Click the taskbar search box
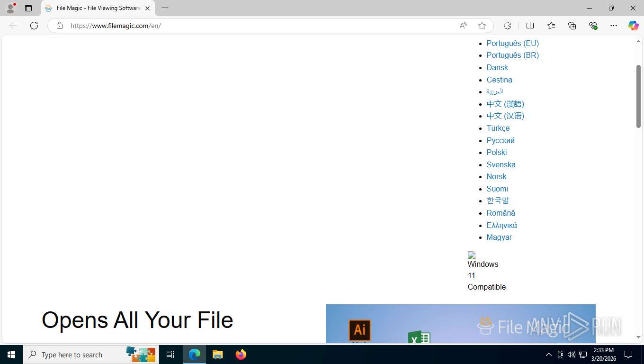 [x=91, y=355]
